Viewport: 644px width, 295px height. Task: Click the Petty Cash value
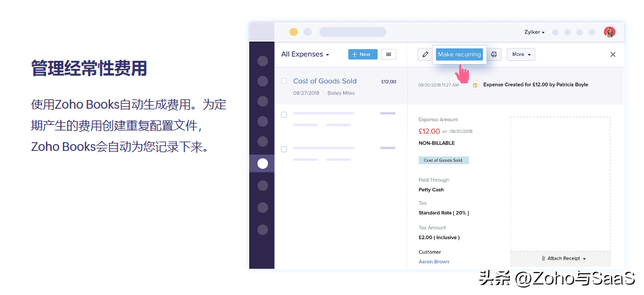tap(431, 189)
